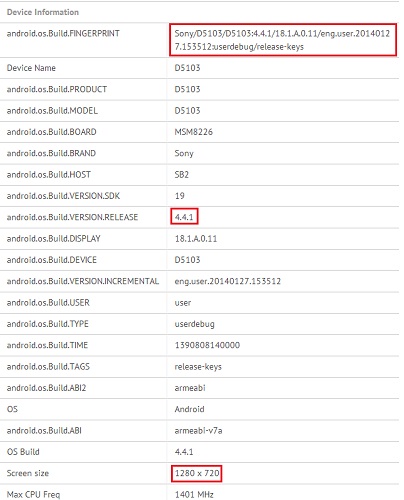Viewport: 404px width, 500px height.
Task: Click the android.os.Build.FINGERPRINT label
Action: click(63, 33)
